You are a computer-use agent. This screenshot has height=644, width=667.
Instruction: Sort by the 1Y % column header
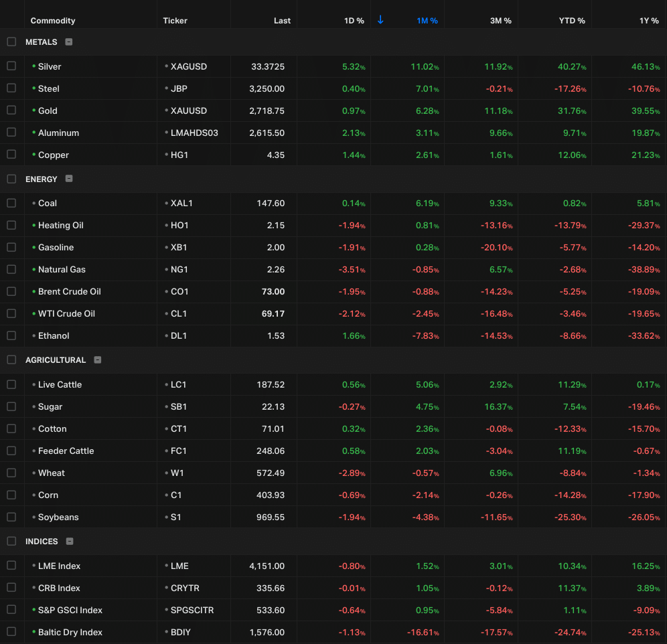coord(649,20)
